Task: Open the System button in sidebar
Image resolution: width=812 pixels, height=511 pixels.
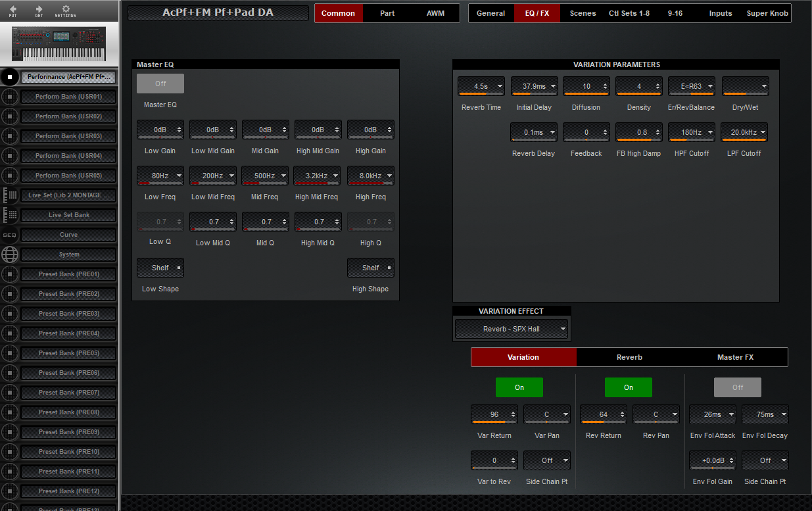Action: coord(69,255)
